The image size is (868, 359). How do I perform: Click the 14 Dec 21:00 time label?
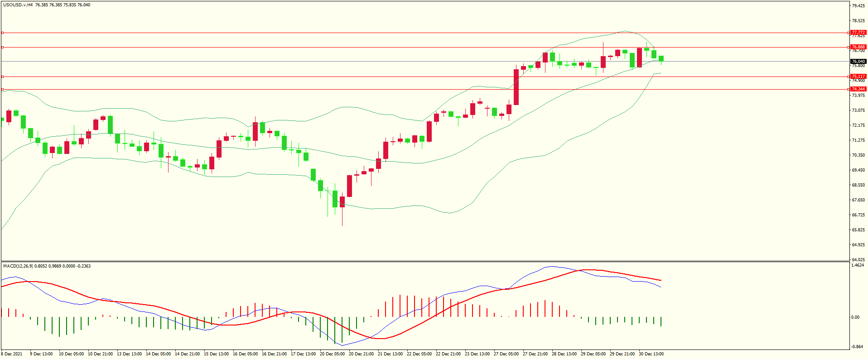(187, 354)
